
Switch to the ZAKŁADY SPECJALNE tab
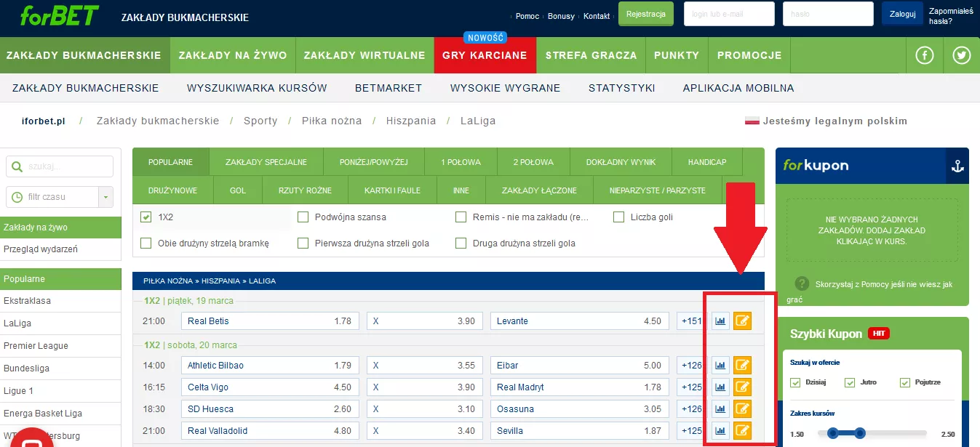click(266, 162)
